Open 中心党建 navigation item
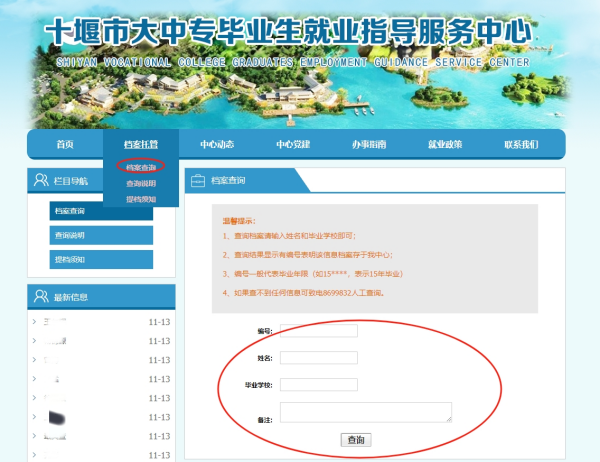The image size is (600, 462). [293, 144]
